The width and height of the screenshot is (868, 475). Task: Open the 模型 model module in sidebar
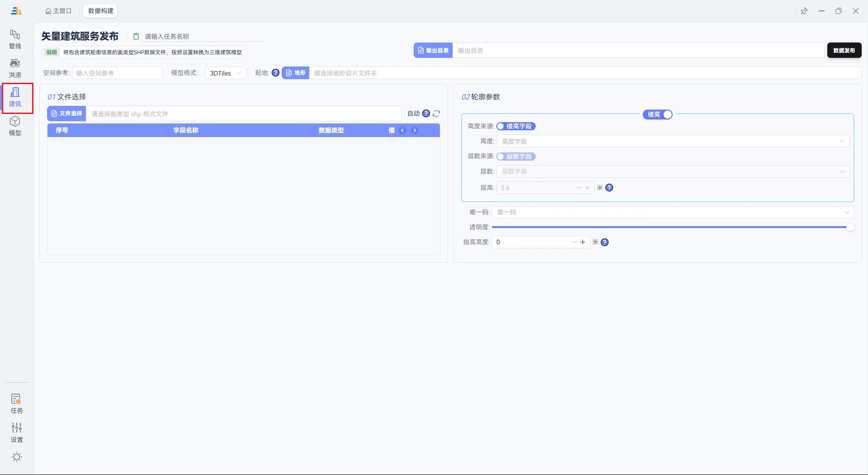click(x=15, y=126)
